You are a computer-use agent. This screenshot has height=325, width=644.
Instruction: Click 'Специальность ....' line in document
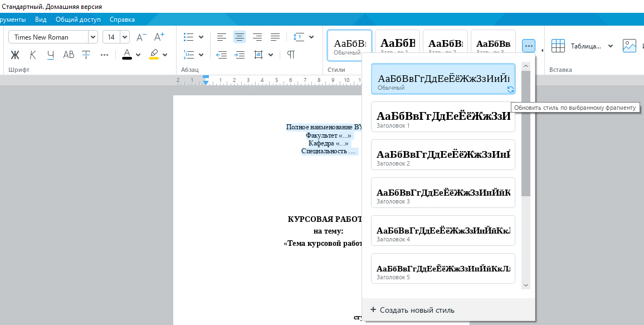coord(329,151)
